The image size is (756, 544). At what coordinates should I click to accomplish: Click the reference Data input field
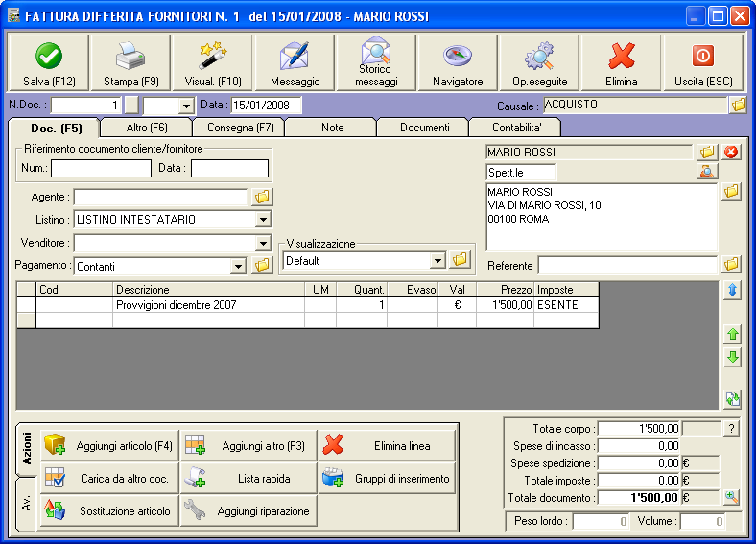(x=229, y=168)
